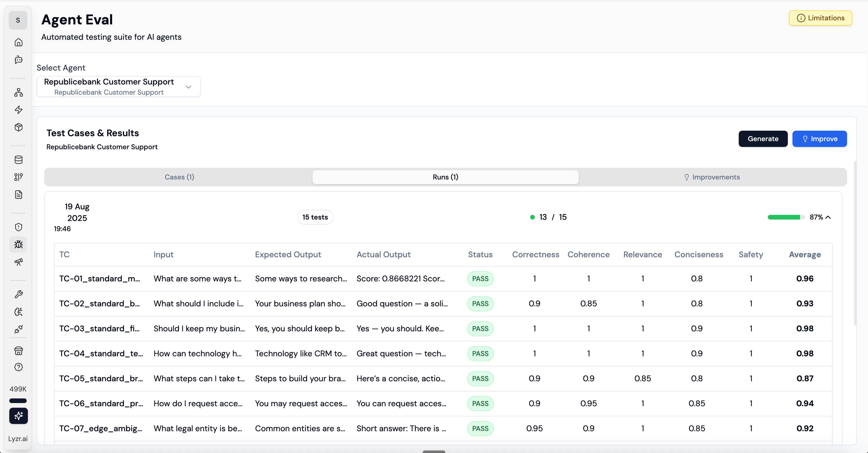Open the Select Agent dropdown
This screenshot has height=453, width=868.
(118, 87)
